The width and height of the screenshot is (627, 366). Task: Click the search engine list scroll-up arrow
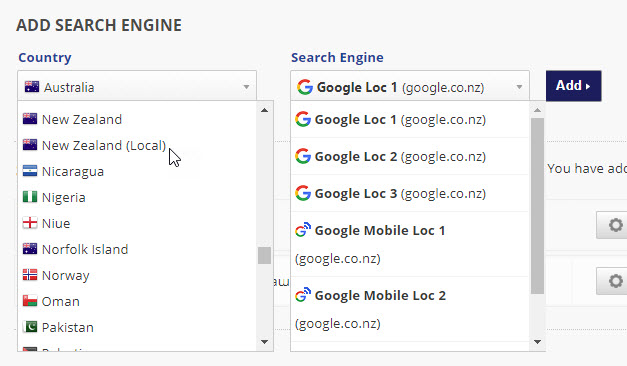click(x=537, y=110)
